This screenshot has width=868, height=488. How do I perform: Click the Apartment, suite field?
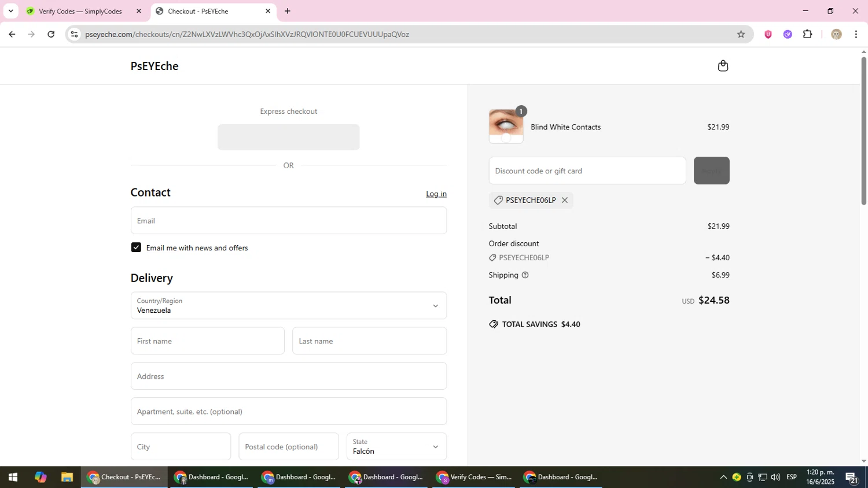[288, 411]
